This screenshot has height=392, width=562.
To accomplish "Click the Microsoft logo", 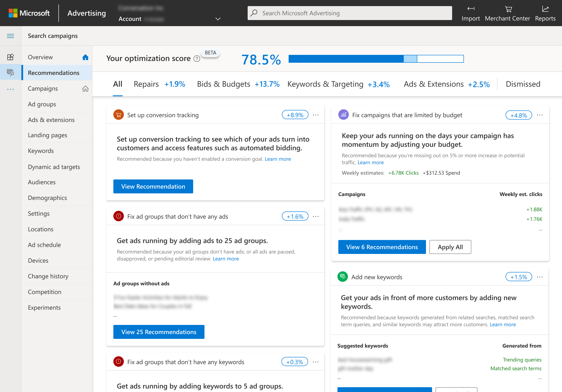I will coord(29,13).
